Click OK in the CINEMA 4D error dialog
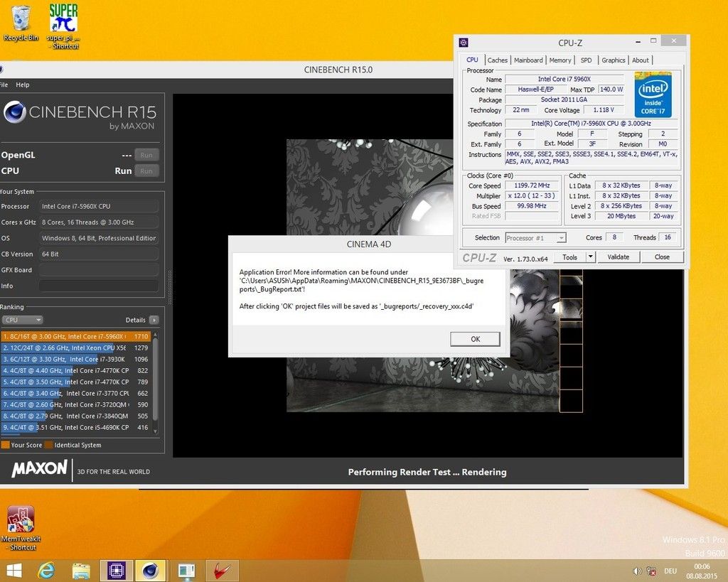 click(x=475, y=339)
